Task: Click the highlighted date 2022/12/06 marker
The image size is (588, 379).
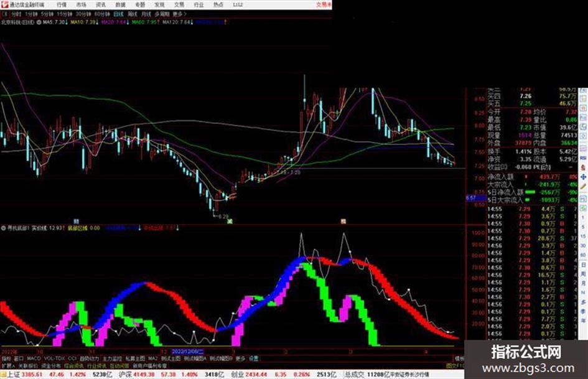Action: pos(188,352)
